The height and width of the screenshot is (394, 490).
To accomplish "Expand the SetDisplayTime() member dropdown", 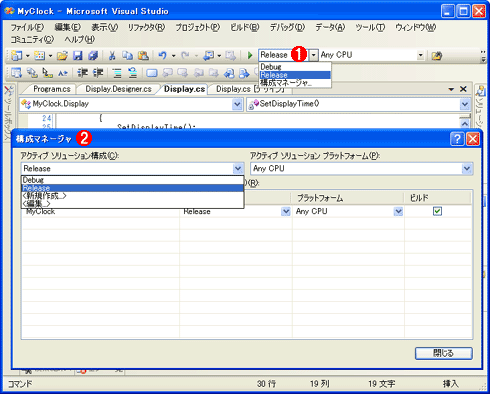I will (x=465, y=104).
